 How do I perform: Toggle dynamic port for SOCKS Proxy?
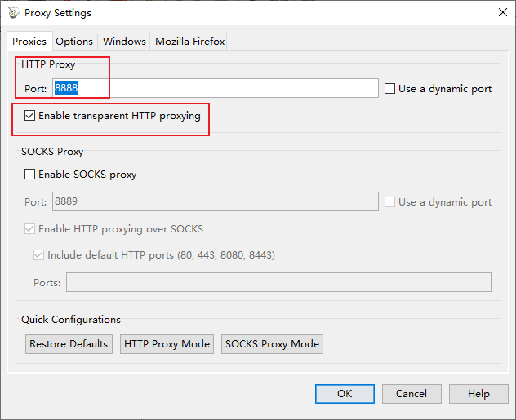click(390, 202)
